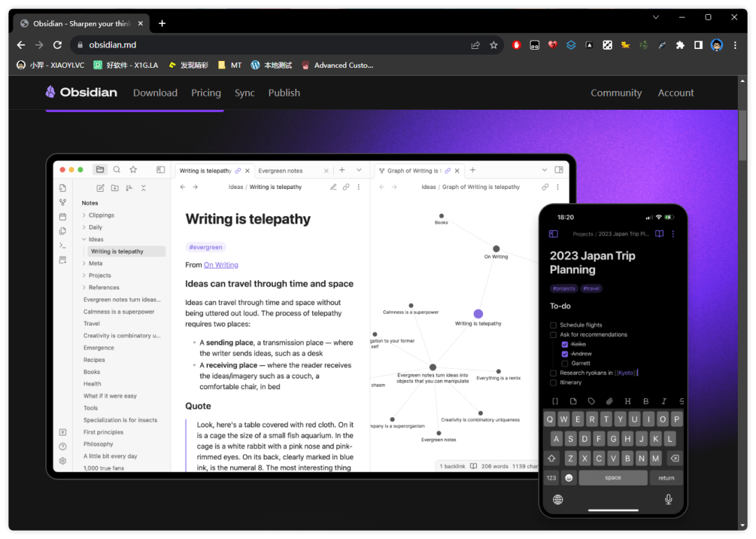This screenshot has width=756, height=539.
Task: Open the 小羿 - XIAOYI.VC bookmark
Action: pos(50,65)
